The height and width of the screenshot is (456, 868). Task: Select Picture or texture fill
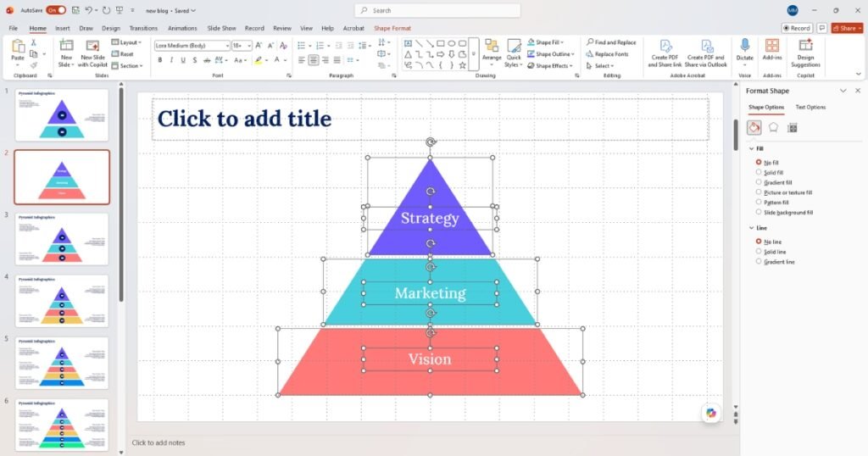pyautogui.click(x=784, y=192)
